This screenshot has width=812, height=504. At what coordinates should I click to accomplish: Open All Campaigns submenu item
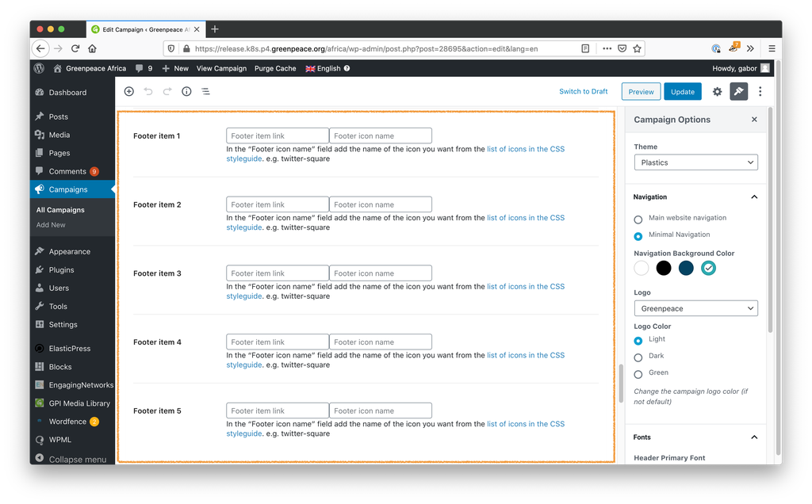(x=60, y=210)
